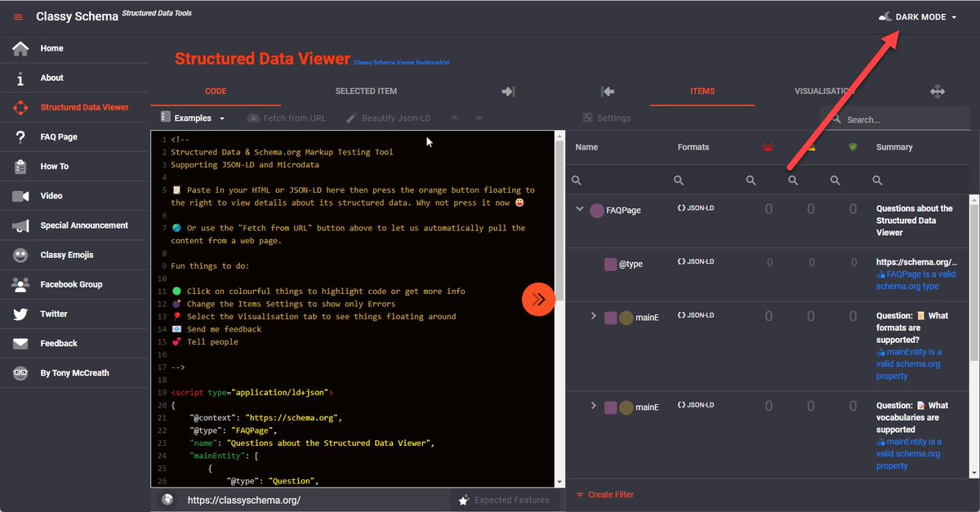980x512 pixels.
Task: Click the globe icon beside the URL bar
Action: (x=167, y=499)
